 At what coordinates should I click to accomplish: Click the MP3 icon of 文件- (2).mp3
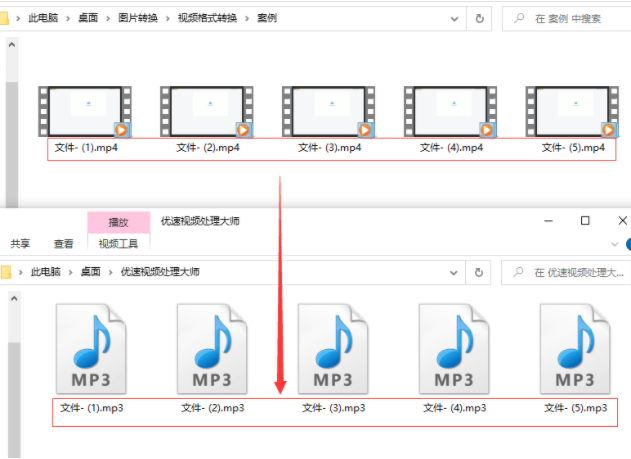click(212, 349)
